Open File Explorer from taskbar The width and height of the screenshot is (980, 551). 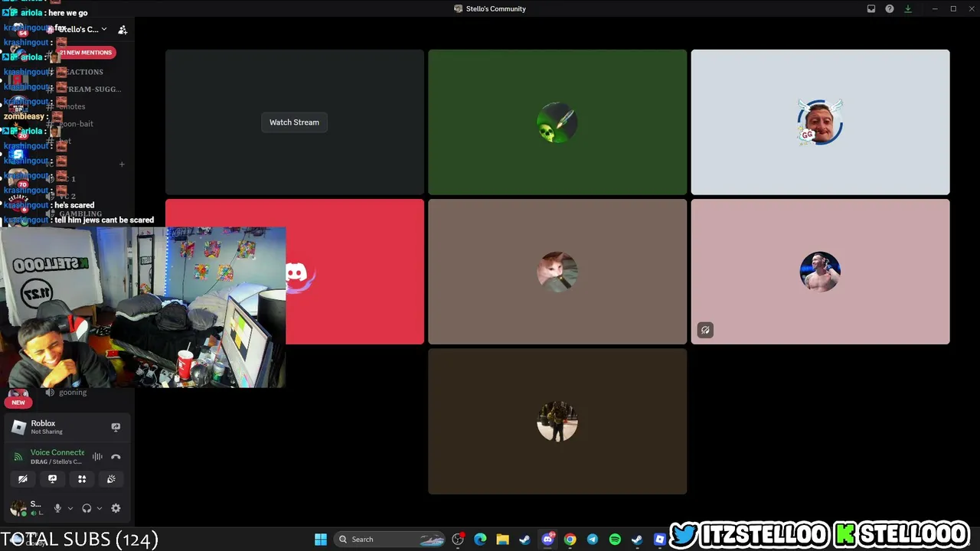tap(502, 540)
